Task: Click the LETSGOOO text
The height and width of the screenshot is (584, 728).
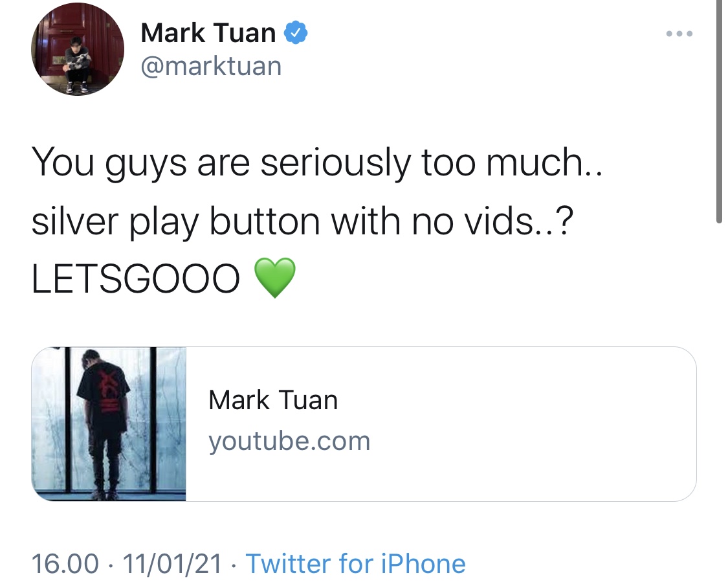Action: pyautogui.click(x=136, y=279)
